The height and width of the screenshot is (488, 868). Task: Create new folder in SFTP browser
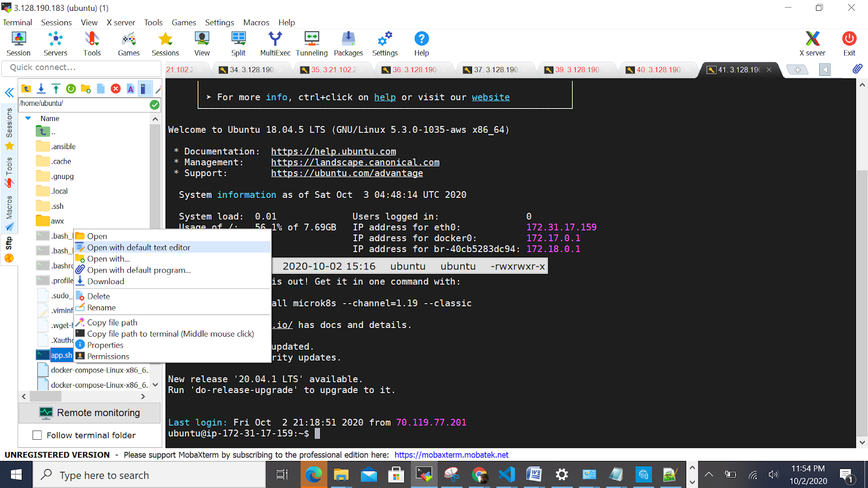coord(86,88)
